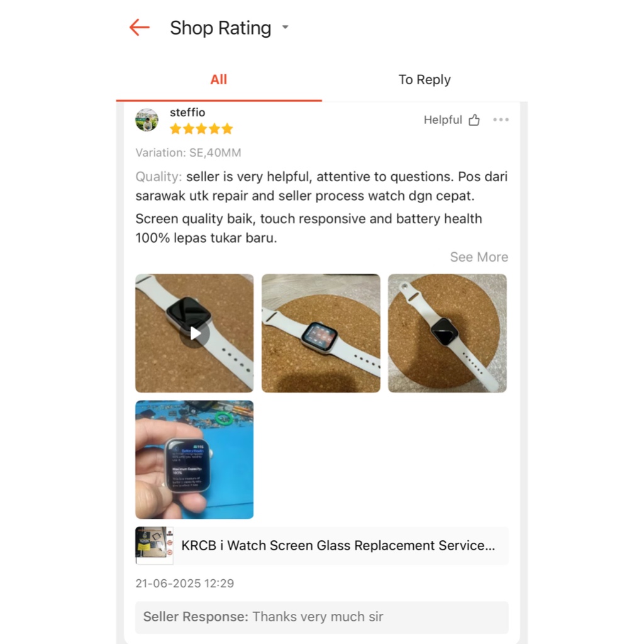
Task: Tap the steffio username
Action: (187, 112)
